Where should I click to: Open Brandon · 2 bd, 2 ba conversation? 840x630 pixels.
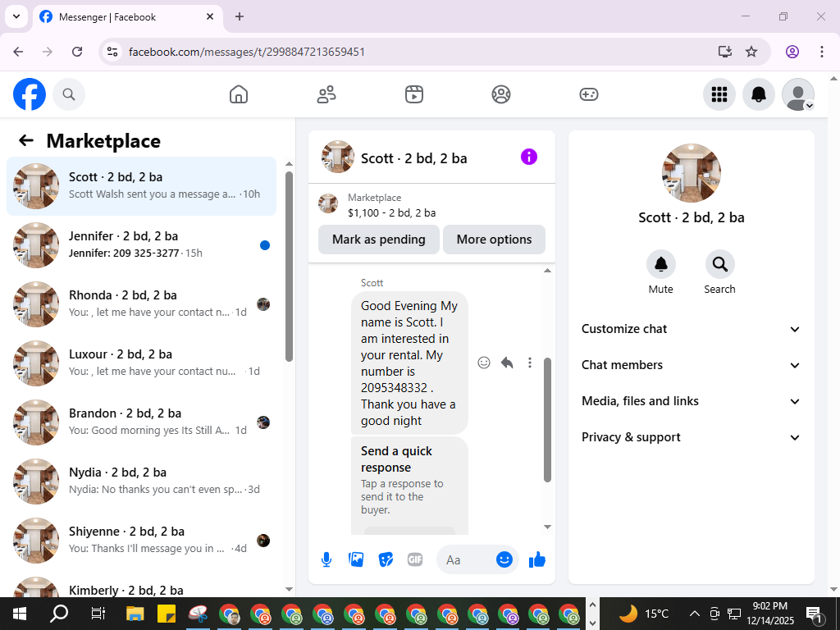(141, 422)
